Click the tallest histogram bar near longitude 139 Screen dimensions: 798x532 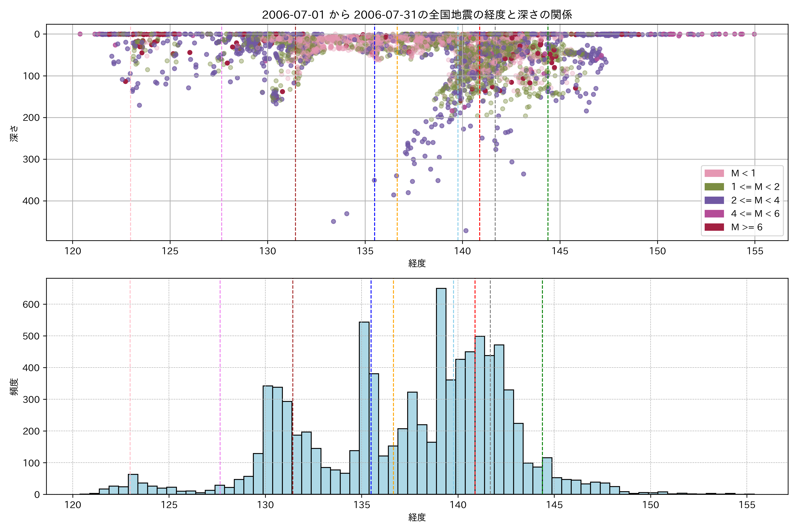441,390
